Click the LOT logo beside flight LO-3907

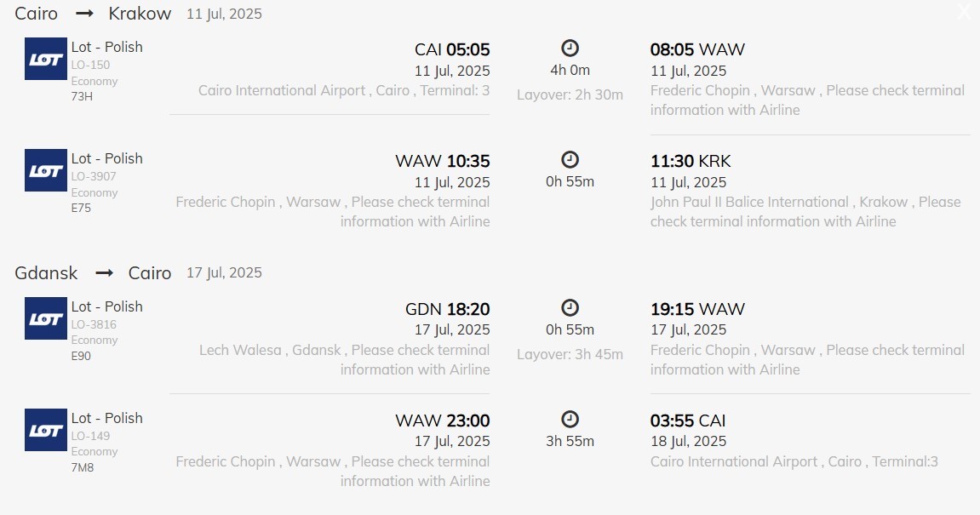pos(46,170)
